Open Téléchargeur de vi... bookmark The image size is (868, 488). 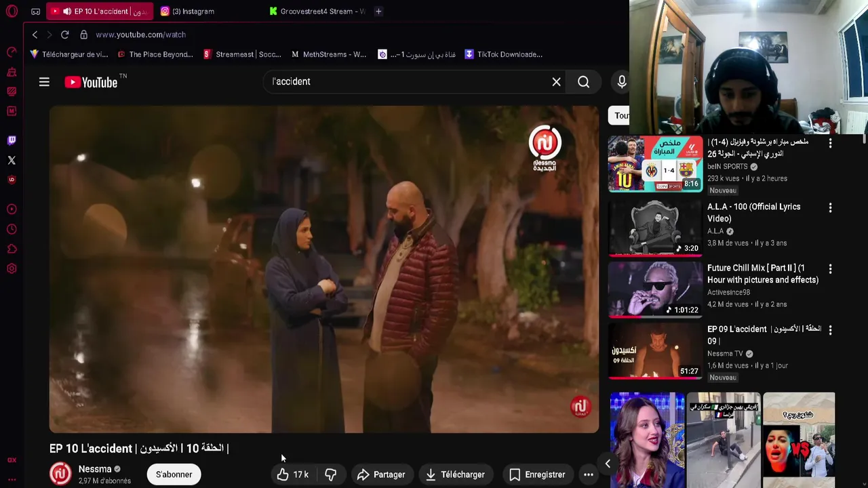[x=69, y=54]
